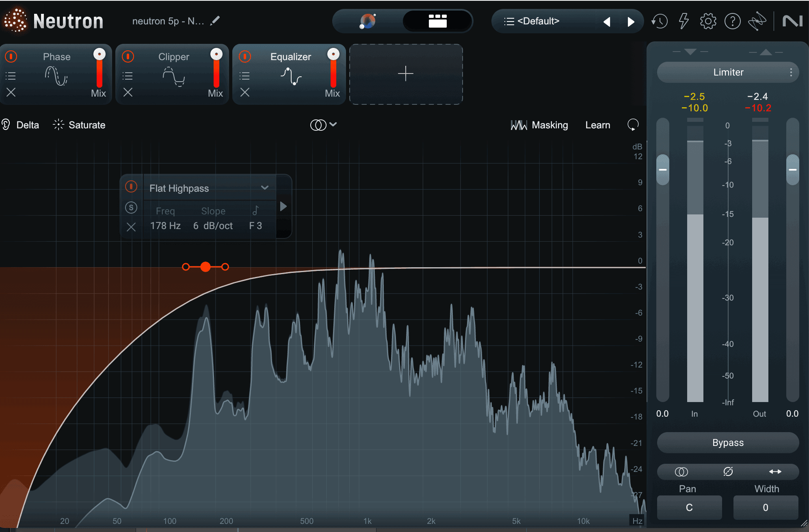Enable the Saturate option
The width and height of the screenshot is (809, 532).
(79, 125)
